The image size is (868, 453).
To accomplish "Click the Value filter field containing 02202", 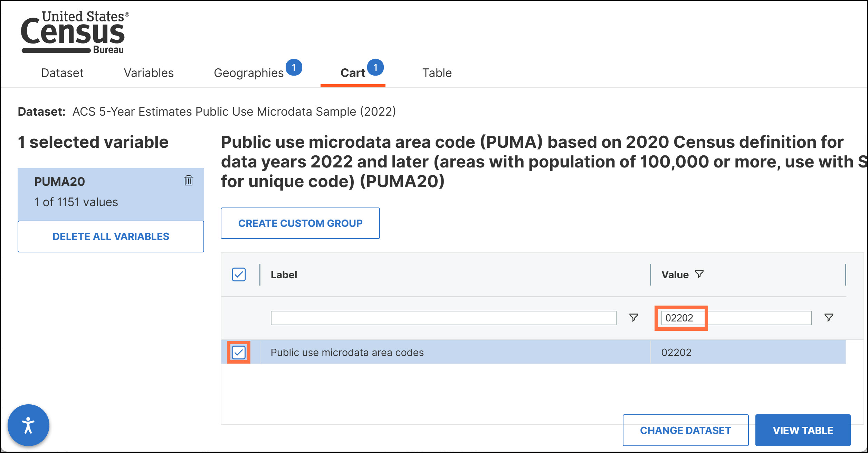I will click(x=681, y=318).
